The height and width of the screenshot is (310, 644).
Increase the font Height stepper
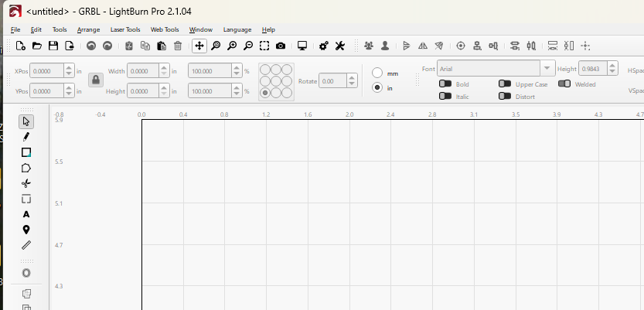pyautogui.click(x=612, y=65)
